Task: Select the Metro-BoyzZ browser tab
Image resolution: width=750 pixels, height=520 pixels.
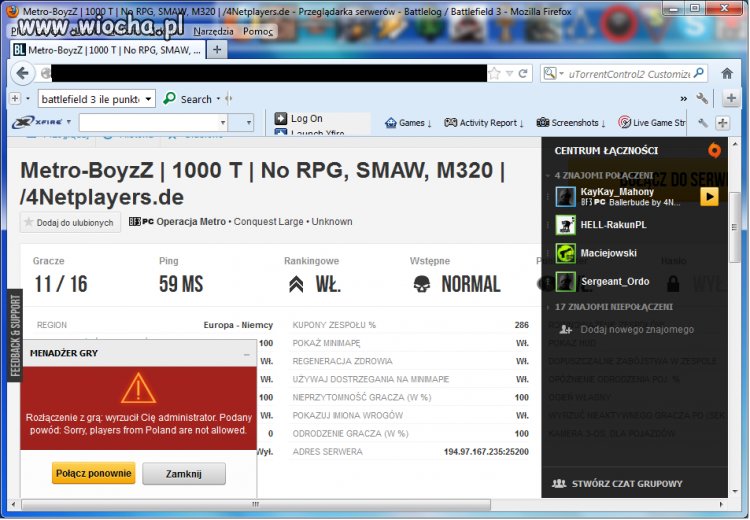Action: tap(108, 50)
